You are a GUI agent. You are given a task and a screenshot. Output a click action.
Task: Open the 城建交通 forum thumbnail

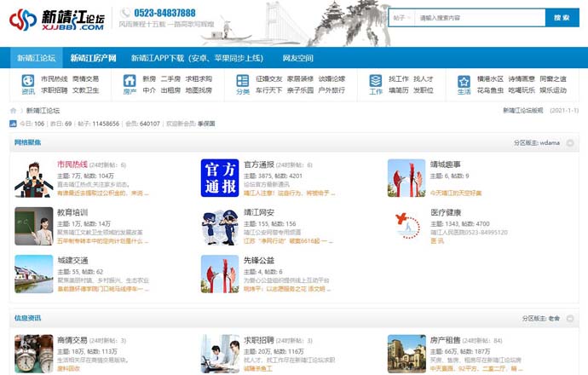click(x=34, y=274)
